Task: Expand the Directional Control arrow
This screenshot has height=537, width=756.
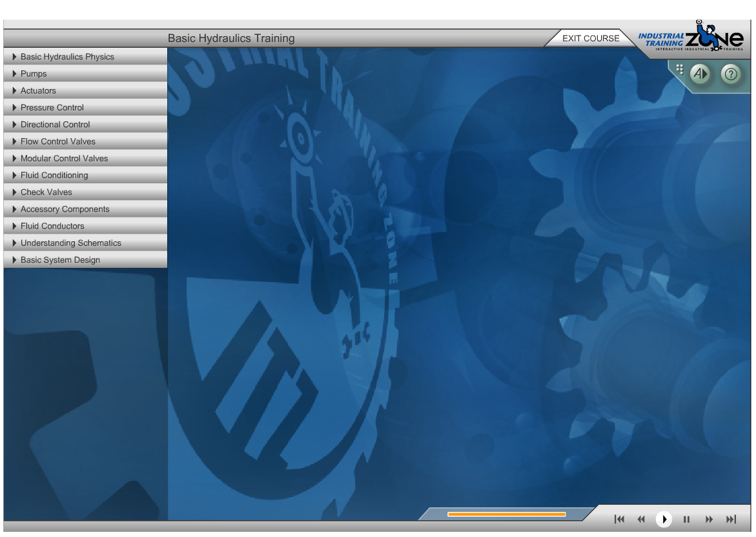Action: click(x=14, y=124)
